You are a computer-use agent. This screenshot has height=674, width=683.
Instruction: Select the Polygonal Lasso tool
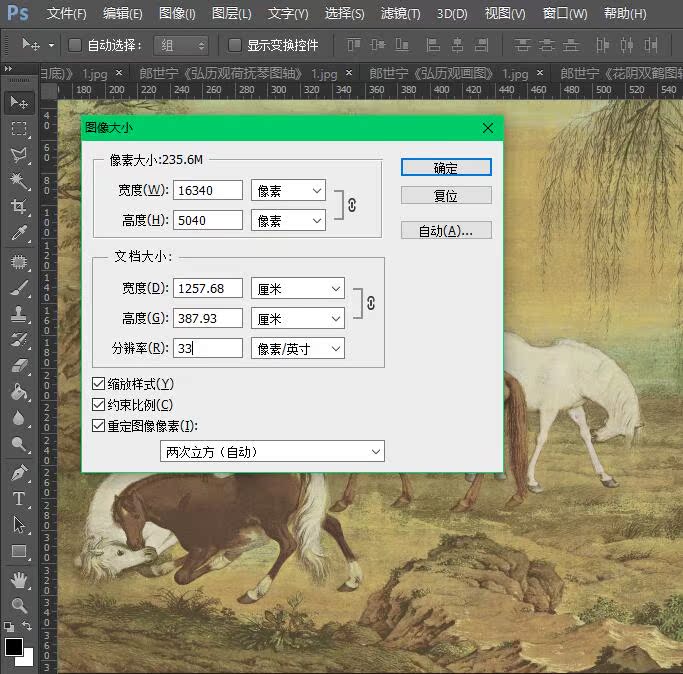tap(19, 155)
